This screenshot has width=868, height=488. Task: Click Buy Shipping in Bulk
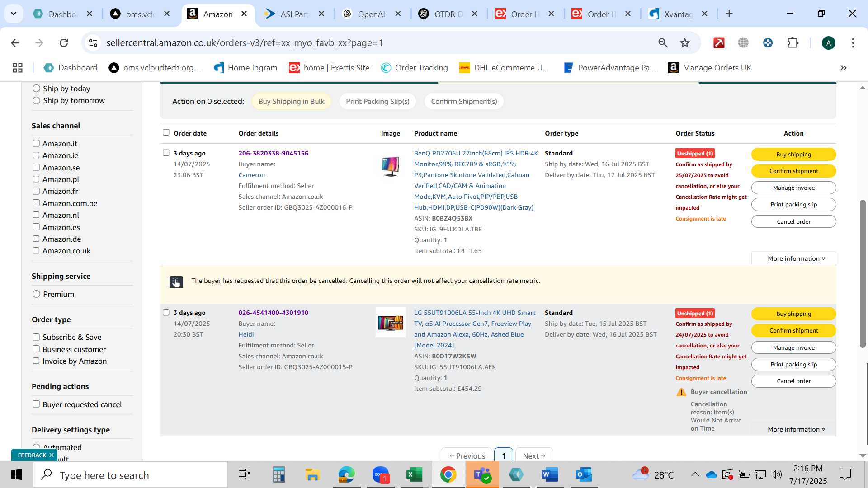click(291, 101)
